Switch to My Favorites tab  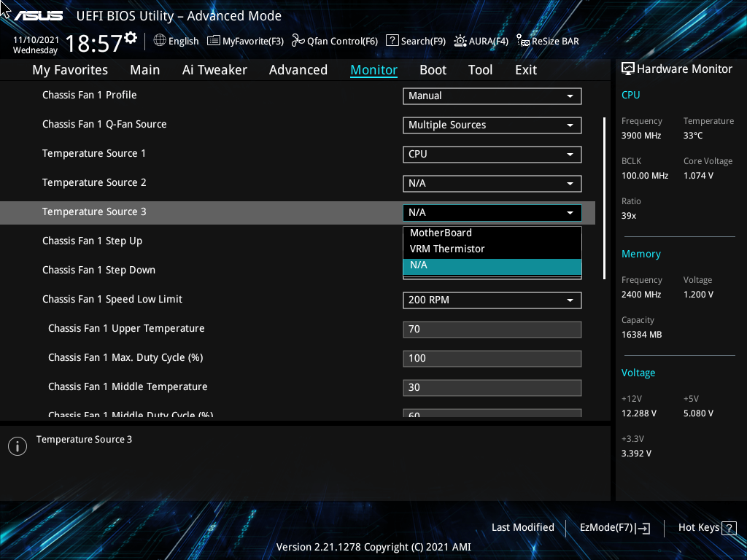pos(70,70)
